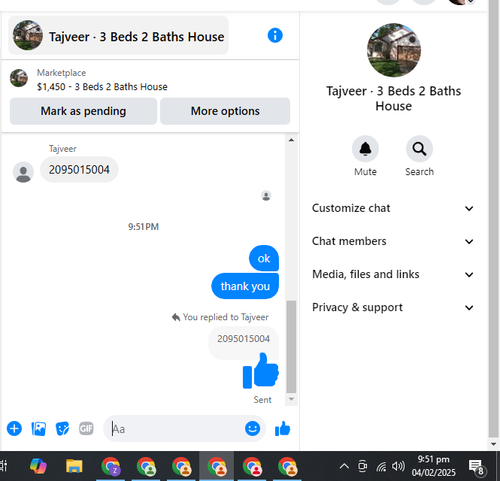Viewport: 500px width, 481px height.
Task: Open the $1,450 Marketplace listing link
Action: tap(102, 87)
